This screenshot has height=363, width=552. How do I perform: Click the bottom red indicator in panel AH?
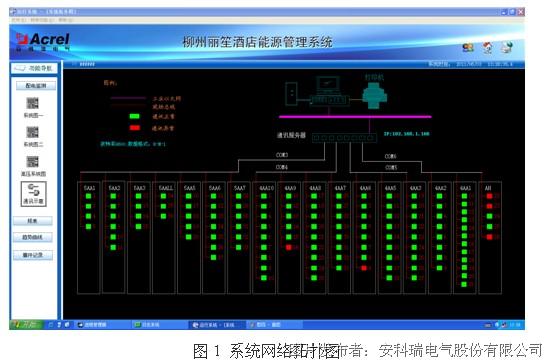pos(489,237)
